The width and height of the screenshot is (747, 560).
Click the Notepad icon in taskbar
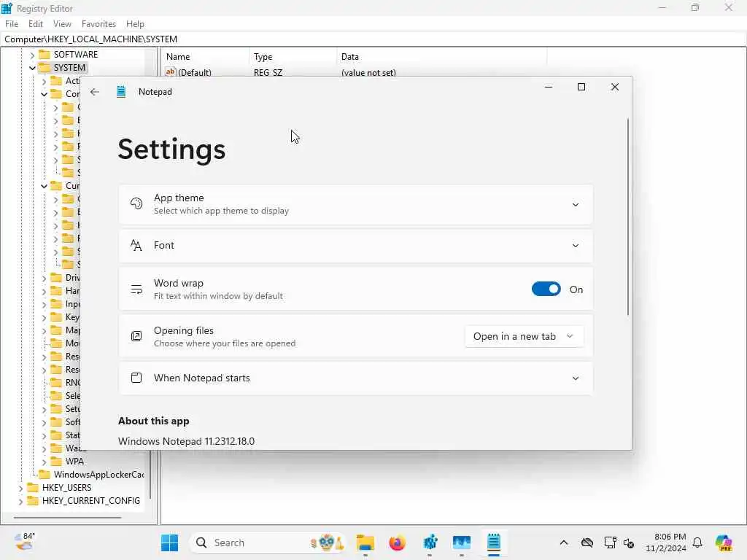coord(494,542)
